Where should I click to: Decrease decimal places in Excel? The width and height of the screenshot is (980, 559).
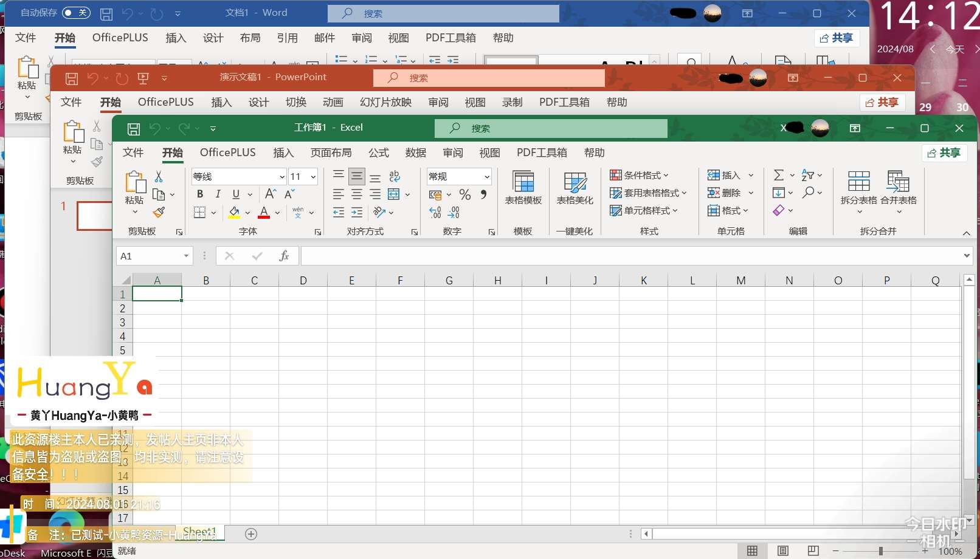[454, 212]
